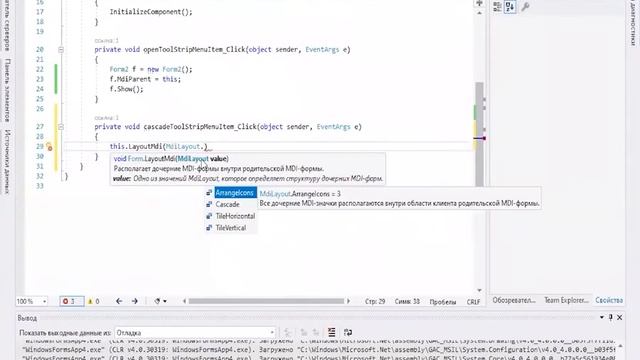This screenshot has width=640, height=360.
Task: Click the Categorized view icon in Properties panel
Action: (x=497, y=7)
